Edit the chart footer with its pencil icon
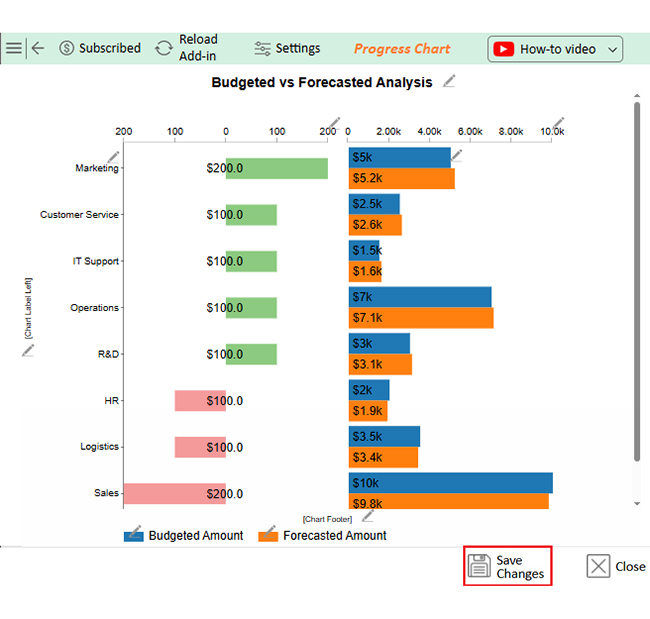650x619 pixels. pos(367,516)
